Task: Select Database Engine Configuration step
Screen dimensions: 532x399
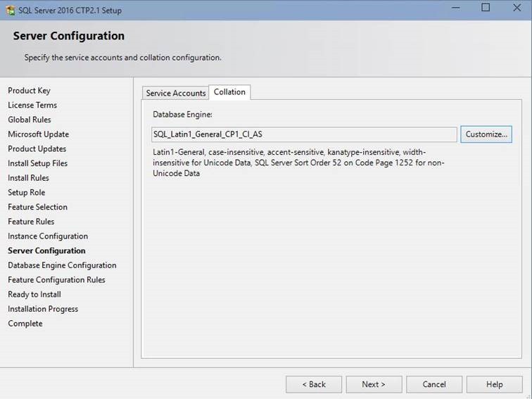Action: click(62, 265)
